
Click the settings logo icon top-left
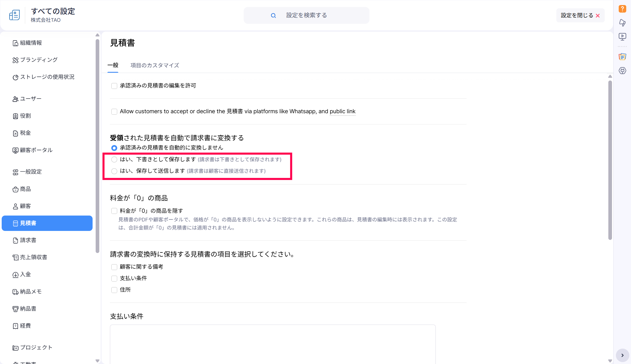pyautogui.click(x=15, y=15)
